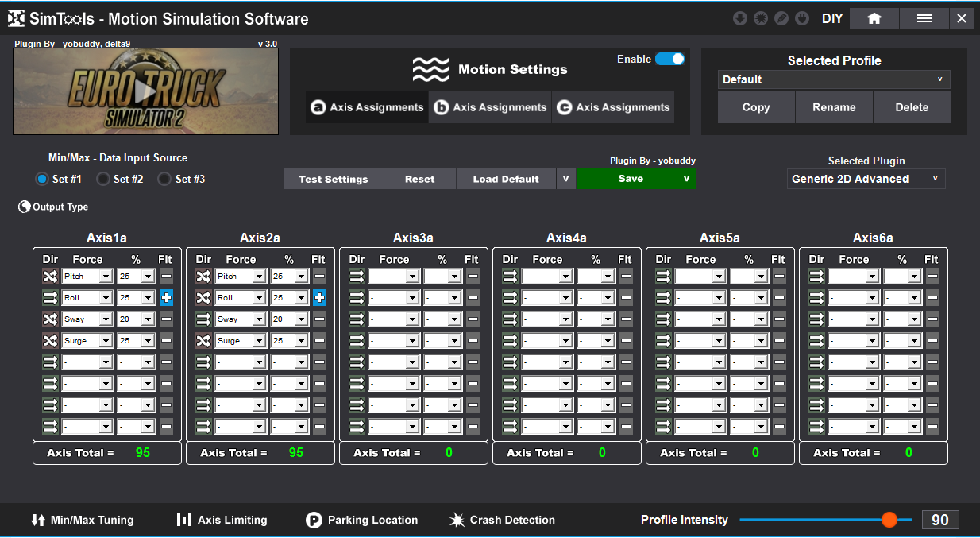980x538 pixels.
Task: Switch to the c Axis Assignments tab
Action: click(x=613, y=107)
